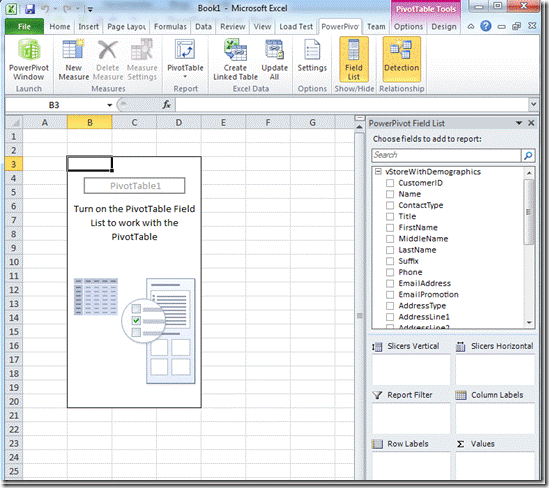Click the insert function fx icon

click(167, 104)
